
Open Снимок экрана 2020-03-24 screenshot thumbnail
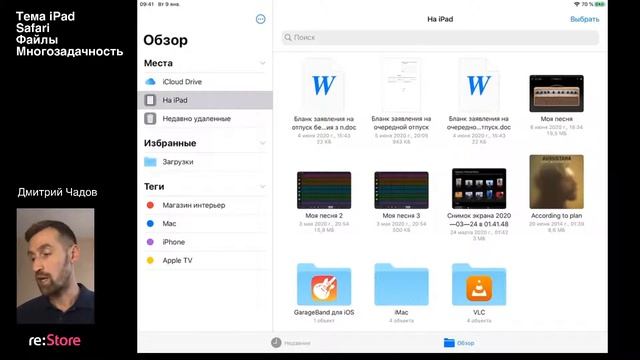pos(479,189)
